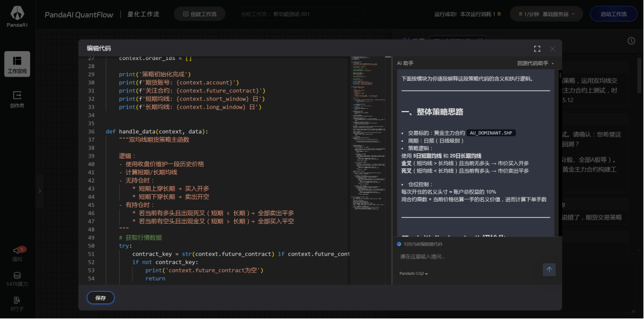Open the 5478算力 compute balance

(17, 279)
